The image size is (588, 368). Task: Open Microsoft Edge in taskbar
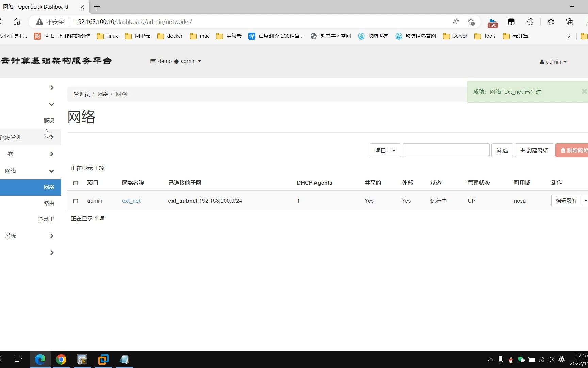(x=40, y=359)
